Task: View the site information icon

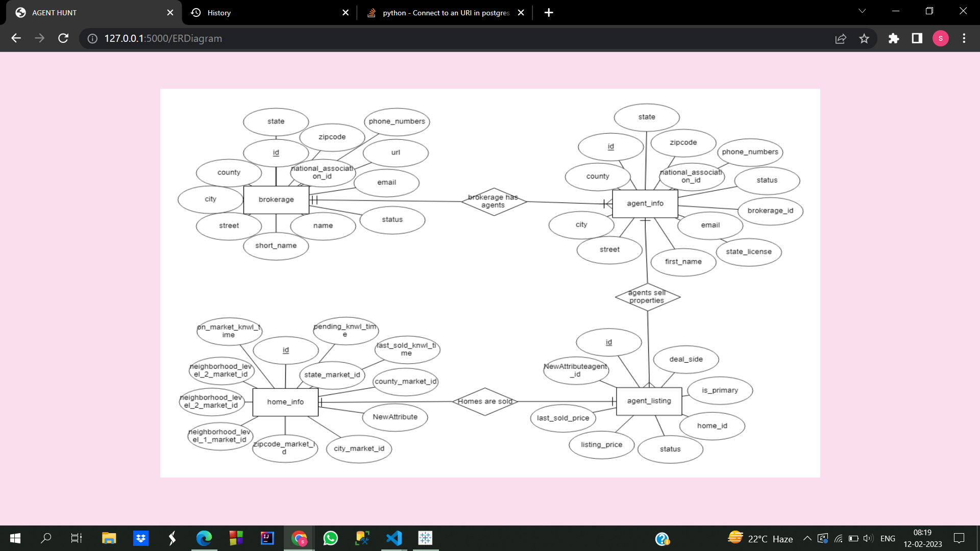Action: pyautogui.click(x=92, y=38)
